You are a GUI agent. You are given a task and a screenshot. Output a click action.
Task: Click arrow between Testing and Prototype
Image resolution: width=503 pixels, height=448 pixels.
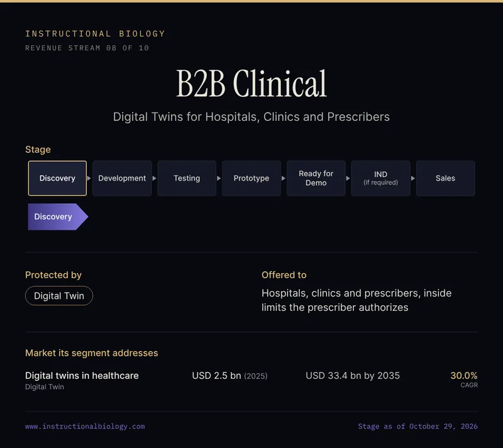click(219, 178)
